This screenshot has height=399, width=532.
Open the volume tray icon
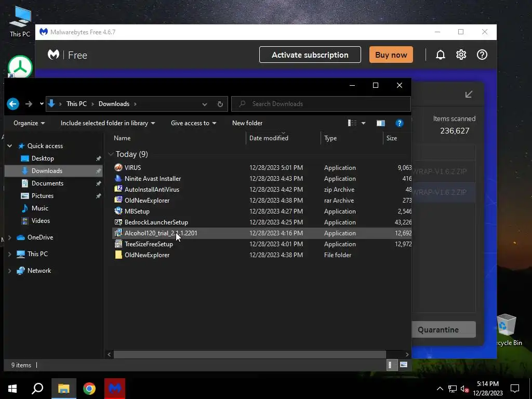click(x=465, y=389)
